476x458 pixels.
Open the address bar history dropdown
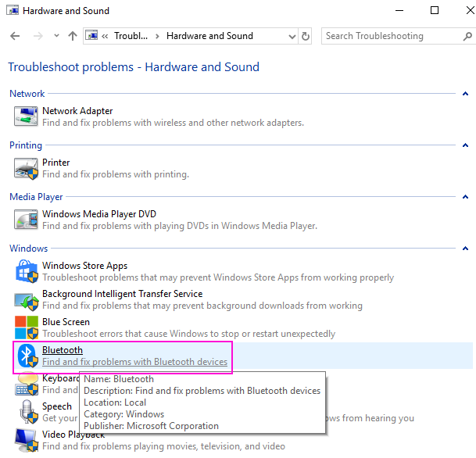click(x=292, y=37)
